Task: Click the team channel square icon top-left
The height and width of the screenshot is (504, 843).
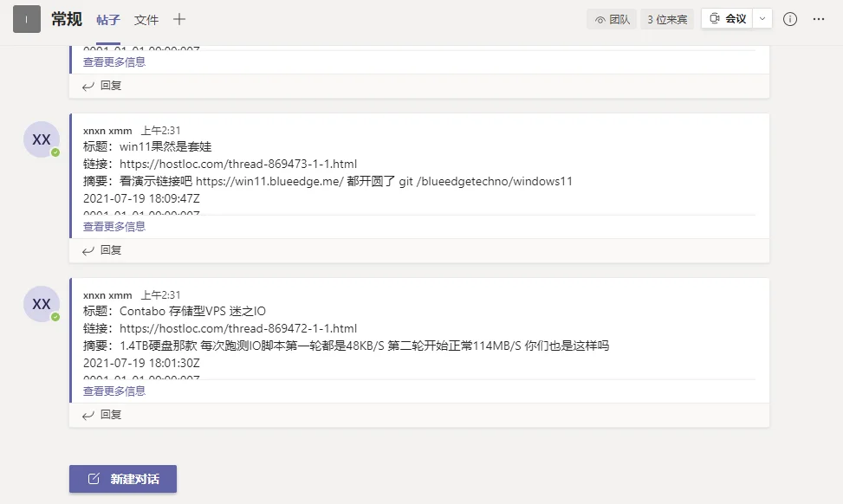Action: (26, 18)
